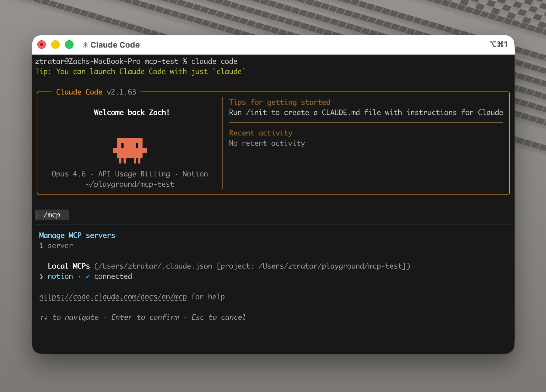Click the shell prompt line 'claude code'
The height and width of the screenshot is (392, 546).
click(136, 61)
